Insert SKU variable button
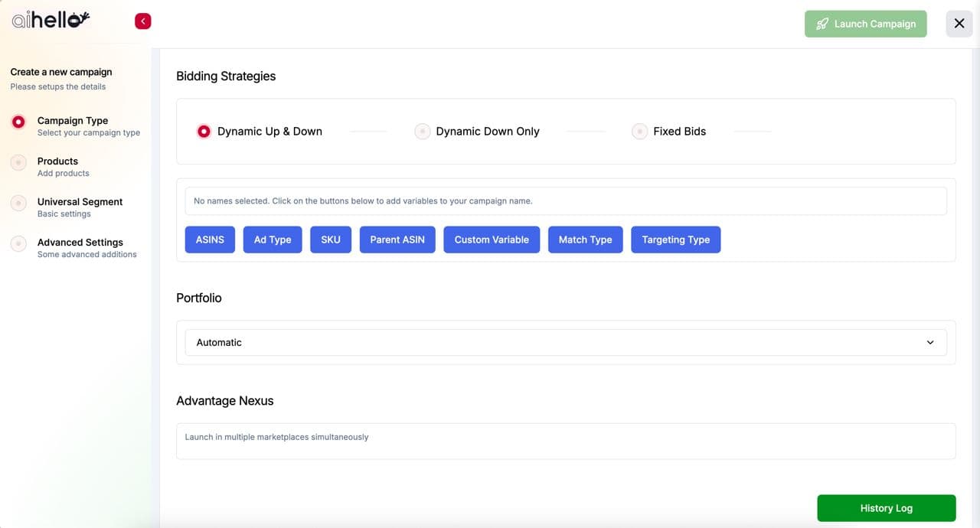This screenshot has width=980, height=528. pyautogui.click(x=331, y=240)
